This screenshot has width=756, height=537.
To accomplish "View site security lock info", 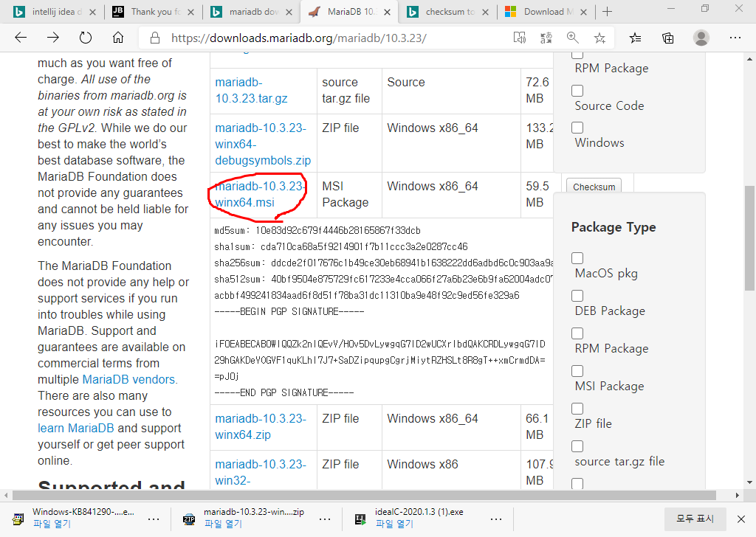I will tap(155, 38).
